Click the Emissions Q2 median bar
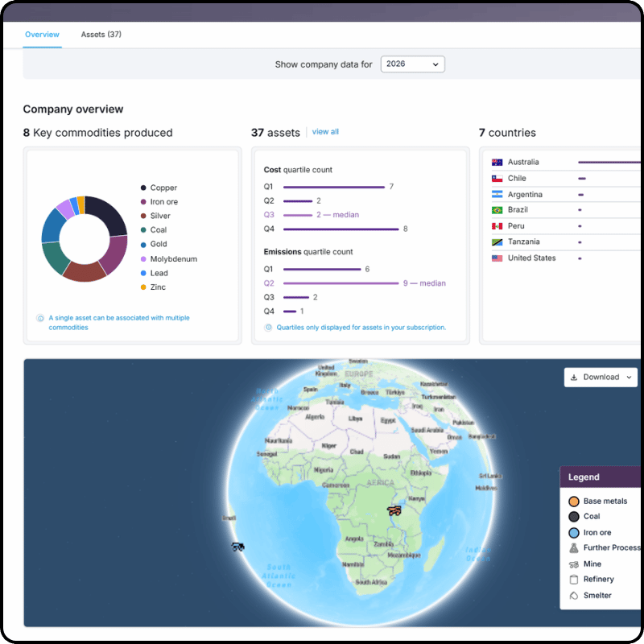This screenshot has height=644, width=644. (341, 283)
